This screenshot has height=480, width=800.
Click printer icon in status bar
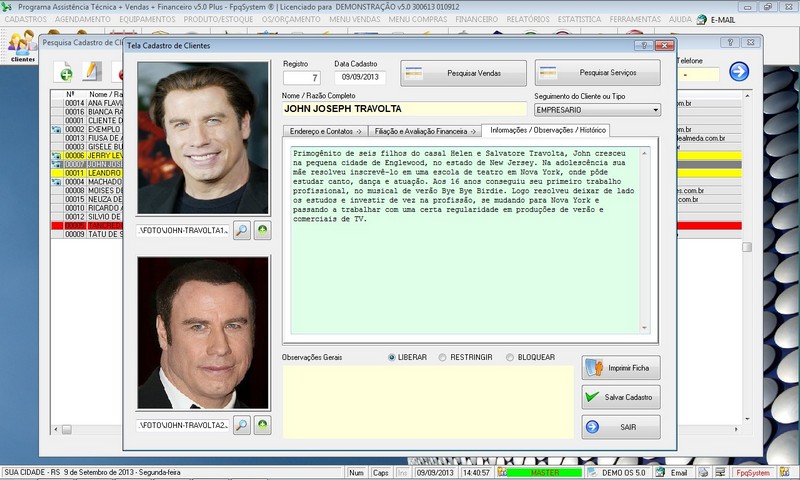[x=704, y=472]
